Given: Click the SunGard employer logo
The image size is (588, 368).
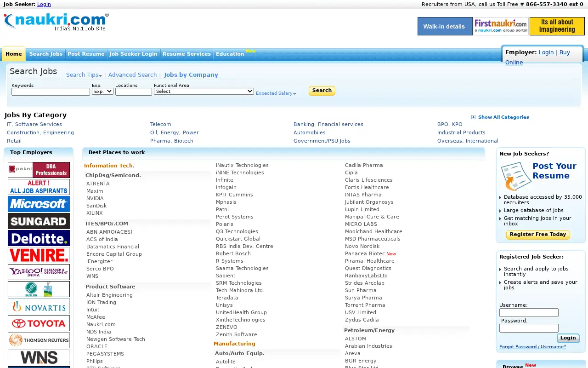Looking at the screenshot, I should (39, 221).
